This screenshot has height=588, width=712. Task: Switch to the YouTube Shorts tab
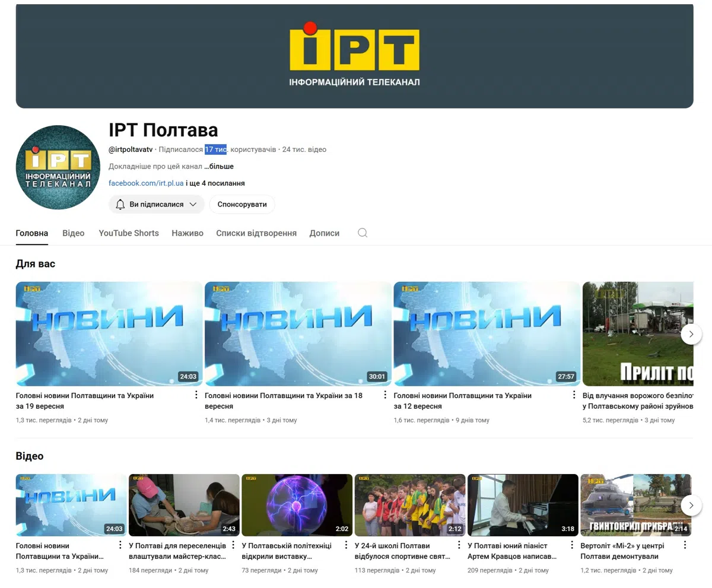coord(129,233)
